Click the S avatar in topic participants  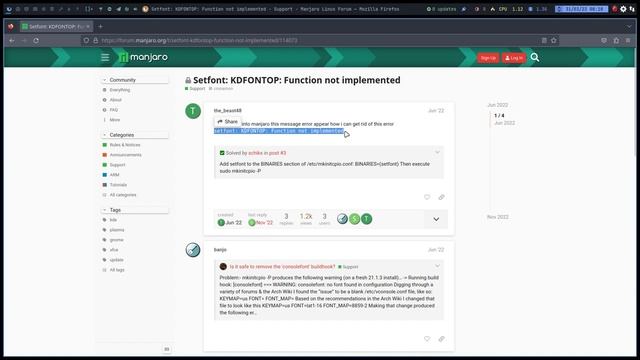(x=354, y=219)
